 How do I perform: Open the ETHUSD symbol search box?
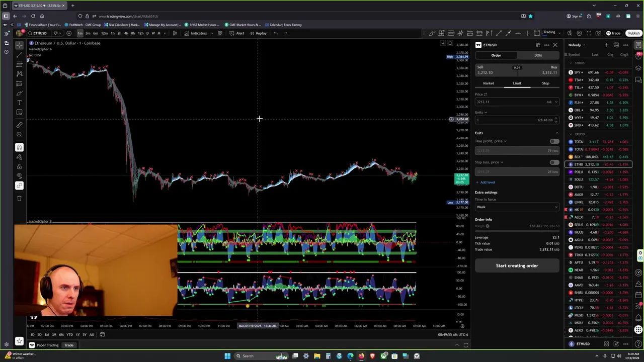pos(39,33)
